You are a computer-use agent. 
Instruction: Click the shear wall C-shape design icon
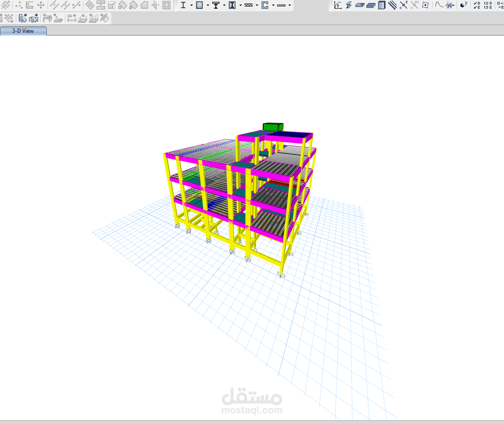coord(265,5)
